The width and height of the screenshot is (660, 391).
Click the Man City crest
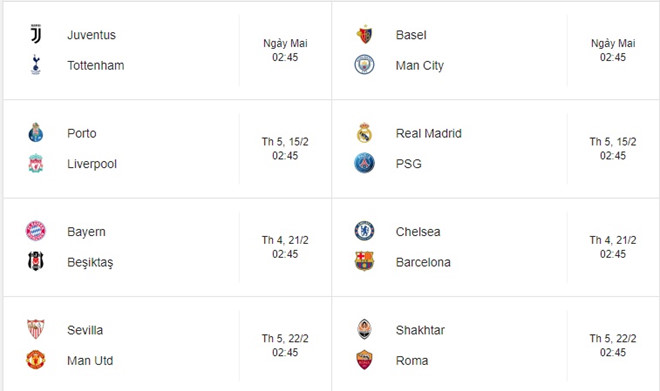click(365, 65)
